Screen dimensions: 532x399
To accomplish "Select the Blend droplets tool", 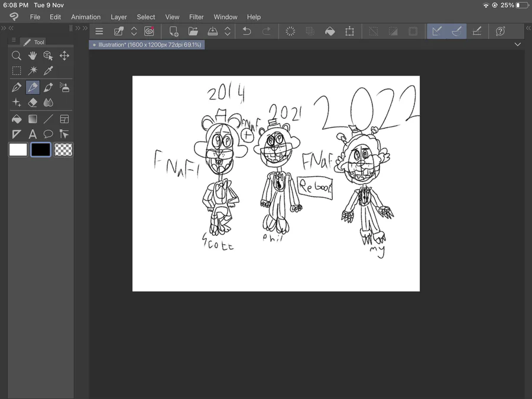I will click(x=48, y=102).
